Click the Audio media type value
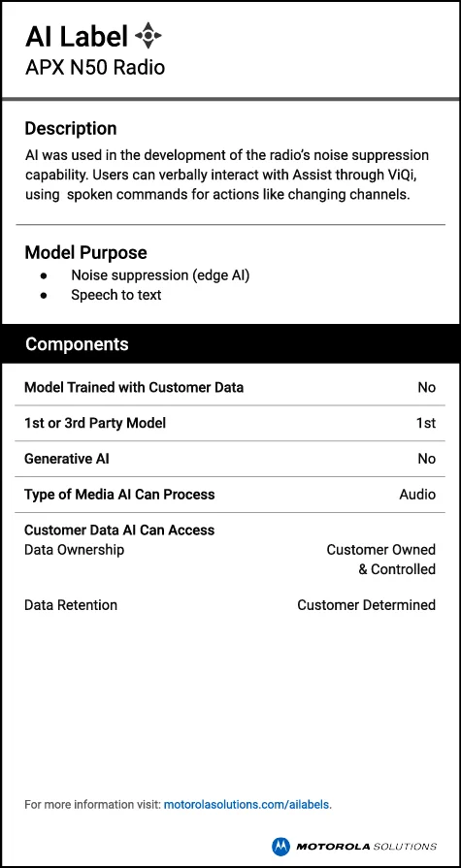Viewport: 461px width, 868px height. 417,495
